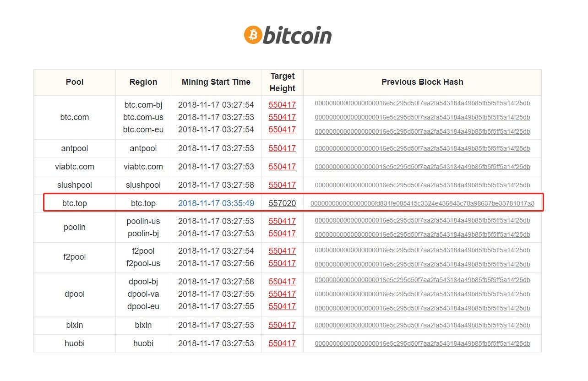This screenshot has height=381, width=588.
Task: Open poolin-us previous block hash link
Action: pyautogui.click(x=422, y=221)
